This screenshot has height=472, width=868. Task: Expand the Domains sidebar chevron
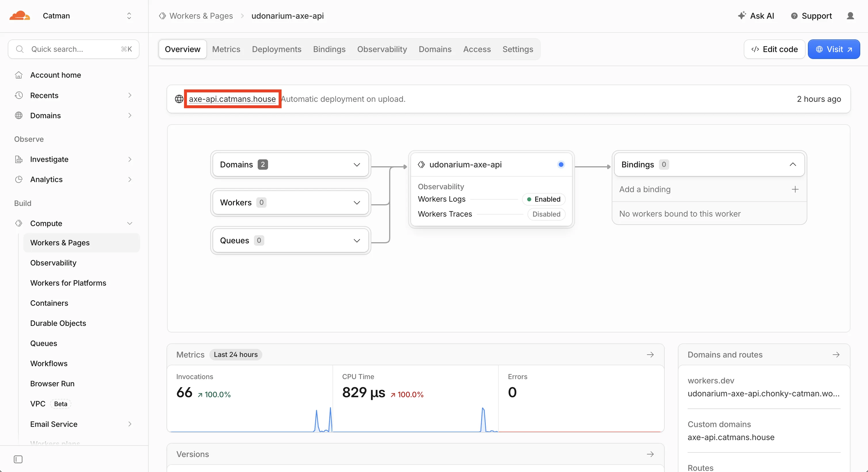pos(130,116)
